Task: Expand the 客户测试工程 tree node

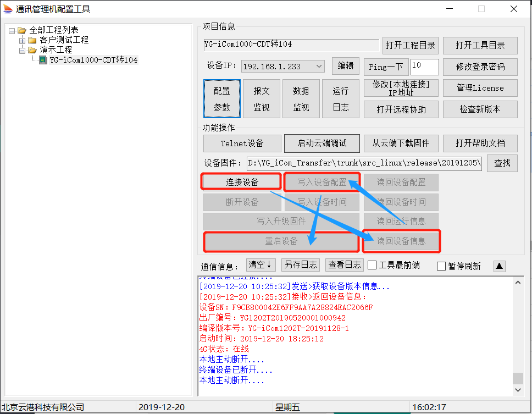Action: (22, 41)
